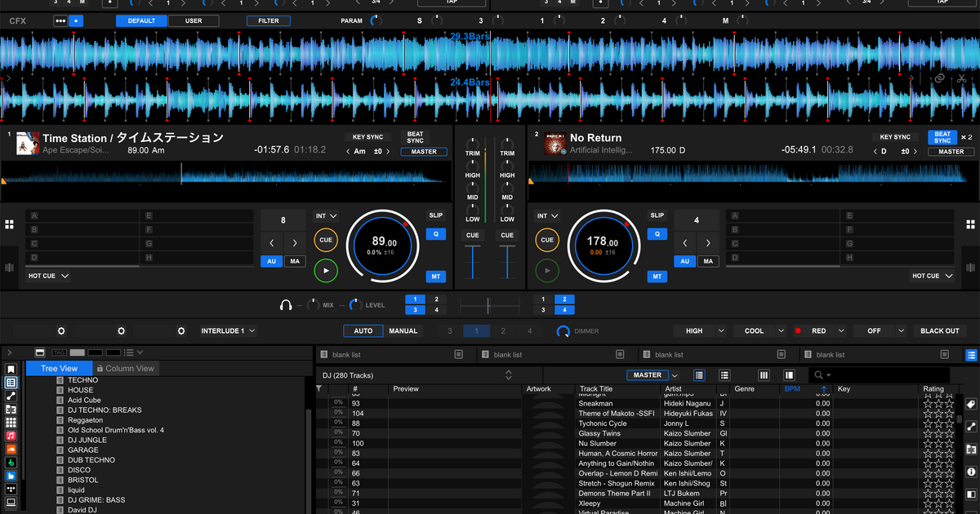Switch to the two-column browser layout icon
The image size is (980, 514).
pos(789,374)
